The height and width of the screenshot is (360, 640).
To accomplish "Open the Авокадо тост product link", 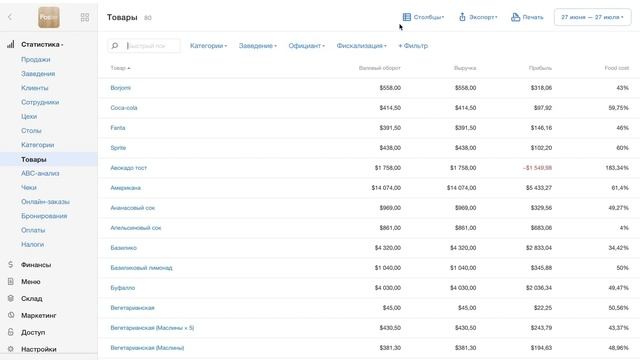I will [129, 168].
